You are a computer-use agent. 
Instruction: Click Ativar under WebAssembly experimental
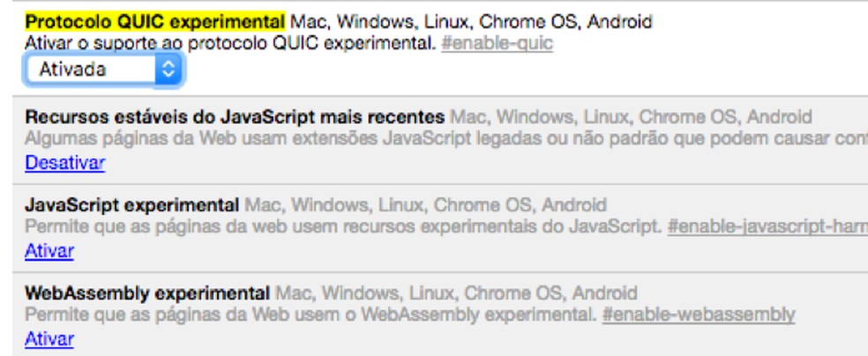click(49, 339)
